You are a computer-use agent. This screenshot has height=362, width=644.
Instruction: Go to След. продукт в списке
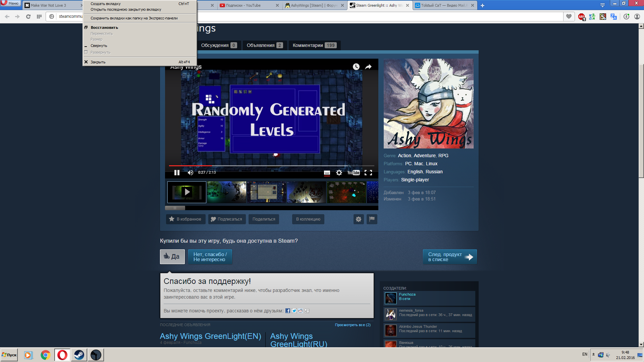(450, 257)
